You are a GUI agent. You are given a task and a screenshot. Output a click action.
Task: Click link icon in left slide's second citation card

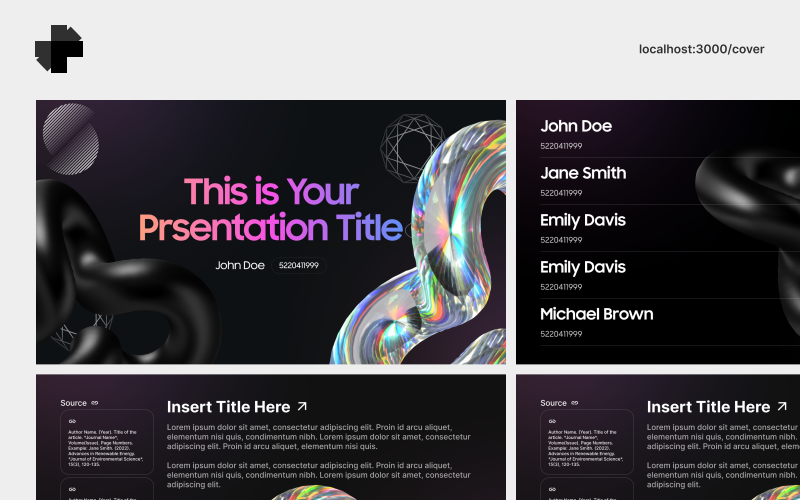[x=72, y=489]
